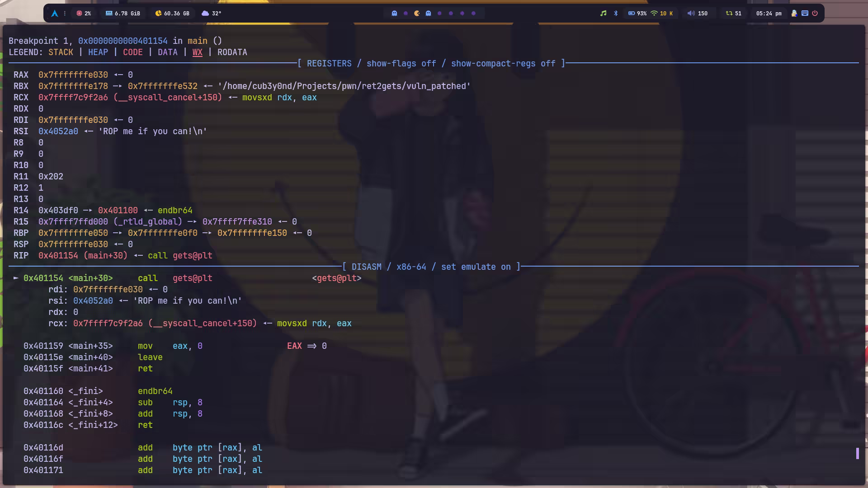This screenshot has width=868, height=488.
Task: Toggle Bluetooth from the bar
Action: (x=616, y=14)
